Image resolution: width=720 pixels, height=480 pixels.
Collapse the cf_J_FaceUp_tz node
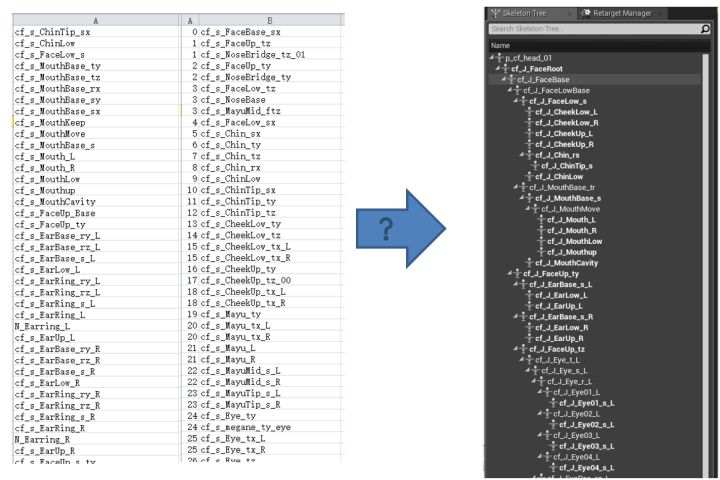point(515,349)
